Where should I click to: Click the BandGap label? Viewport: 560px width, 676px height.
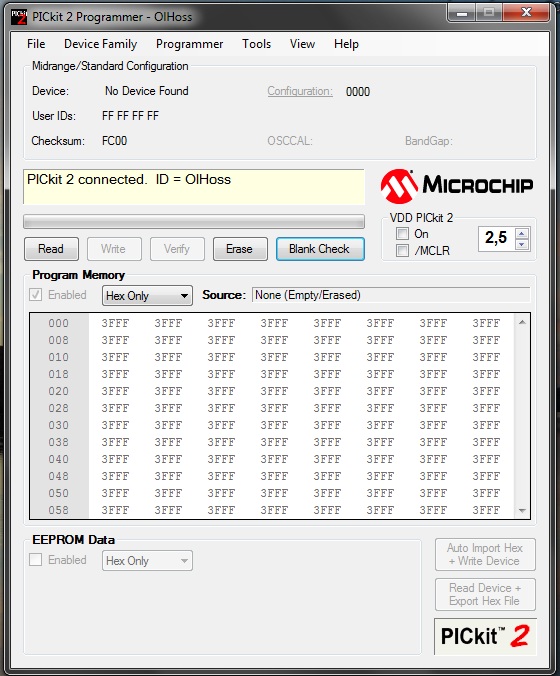pyautogui.click(x=429, y=141)
